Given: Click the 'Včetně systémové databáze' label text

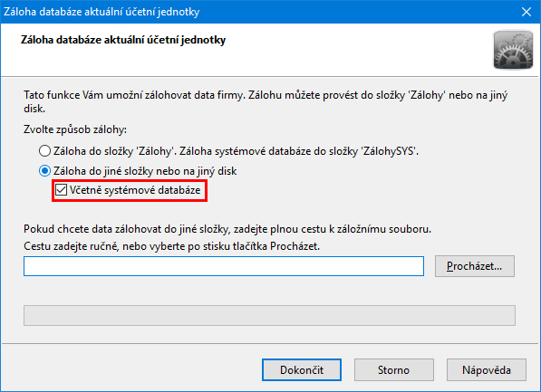Looking at the screenshot, I should 135,190.
